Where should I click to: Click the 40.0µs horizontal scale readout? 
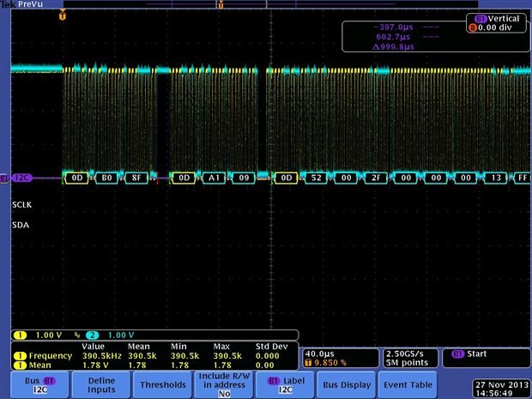coord(318,353)
